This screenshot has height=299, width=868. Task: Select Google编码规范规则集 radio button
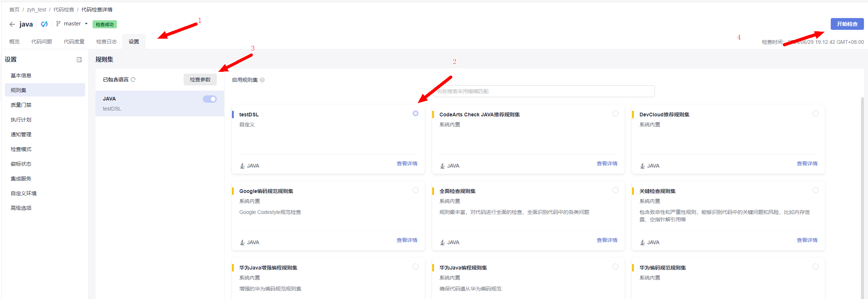point(416,190)
